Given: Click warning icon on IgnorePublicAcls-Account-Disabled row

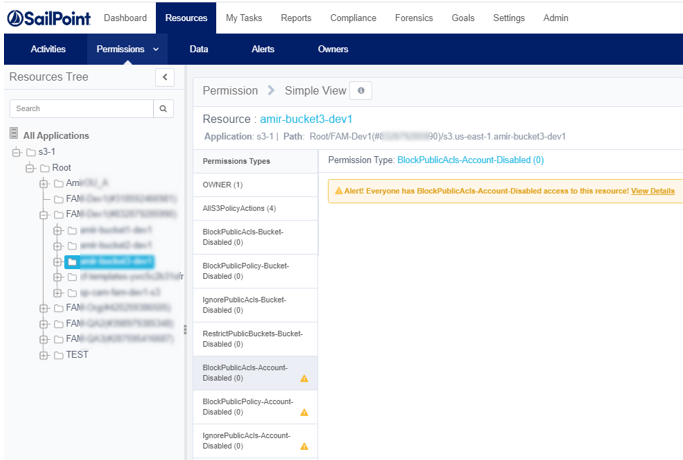Looking at the screenshot, I should click(304, 446).
